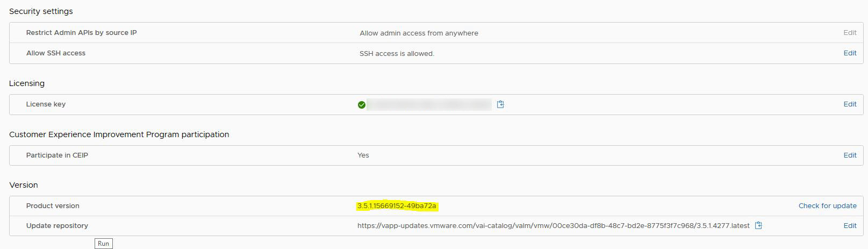Click the Licensing section heading
This screenshot has width=868, height=249.
point(27,83)
